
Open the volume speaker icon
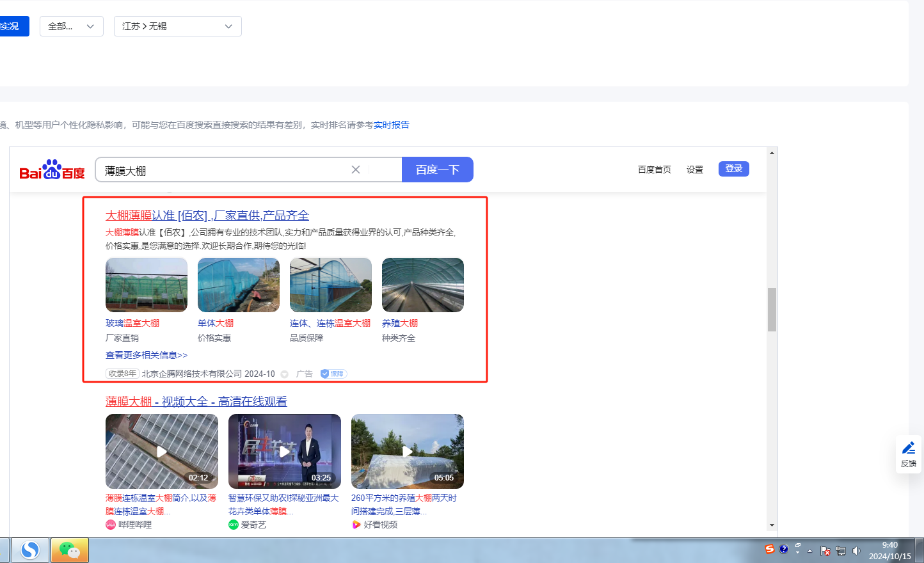[856, 551]
